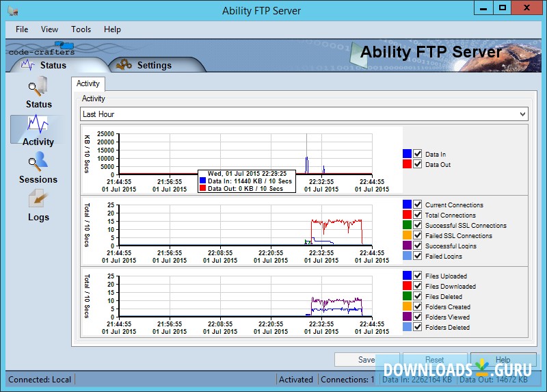Click the 'Connections: 1' status entry
This screenshot has width=547, height=392.
[x=347, y=380]
